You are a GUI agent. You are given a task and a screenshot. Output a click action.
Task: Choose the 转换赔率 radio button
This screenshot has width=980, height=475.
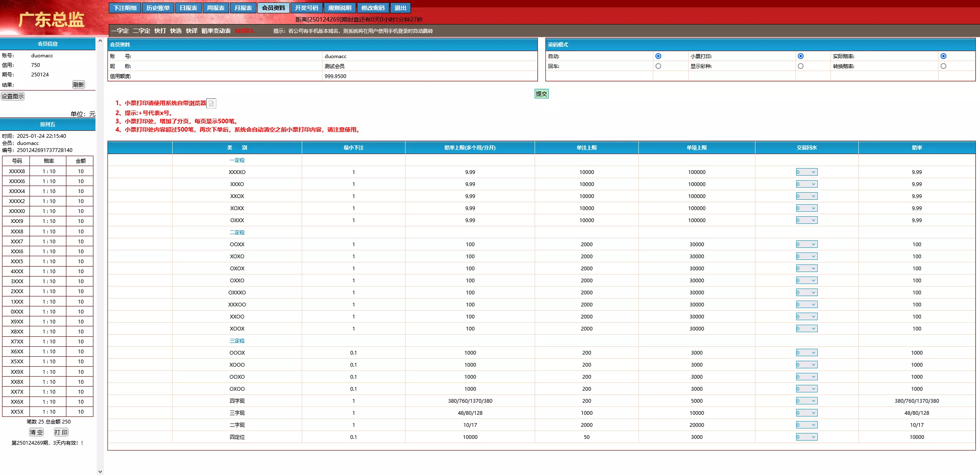coord(943,66)
